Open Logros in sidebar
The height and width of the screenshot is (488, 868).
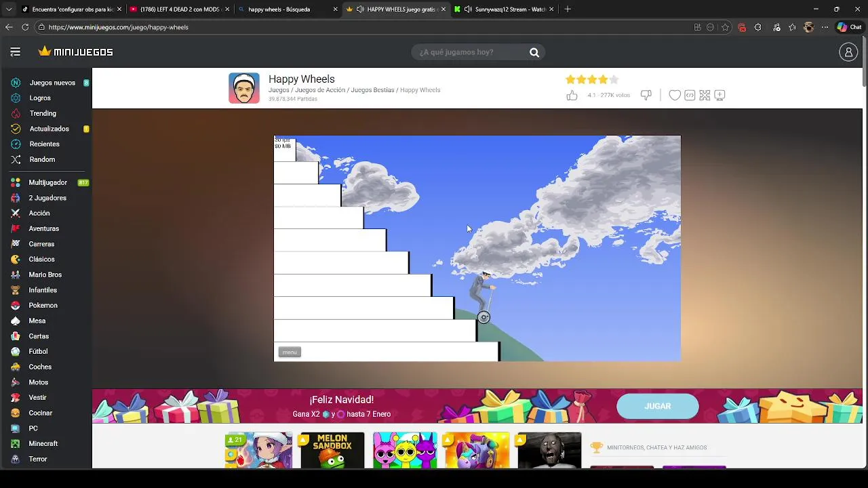(x=40, y=98)
